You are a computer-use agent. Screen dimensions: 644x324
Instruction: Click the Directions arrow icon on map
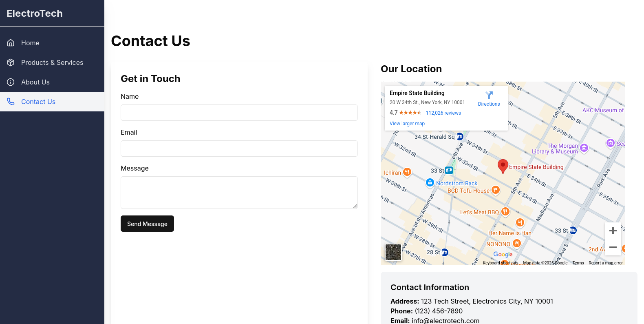(x=489, y=95)
